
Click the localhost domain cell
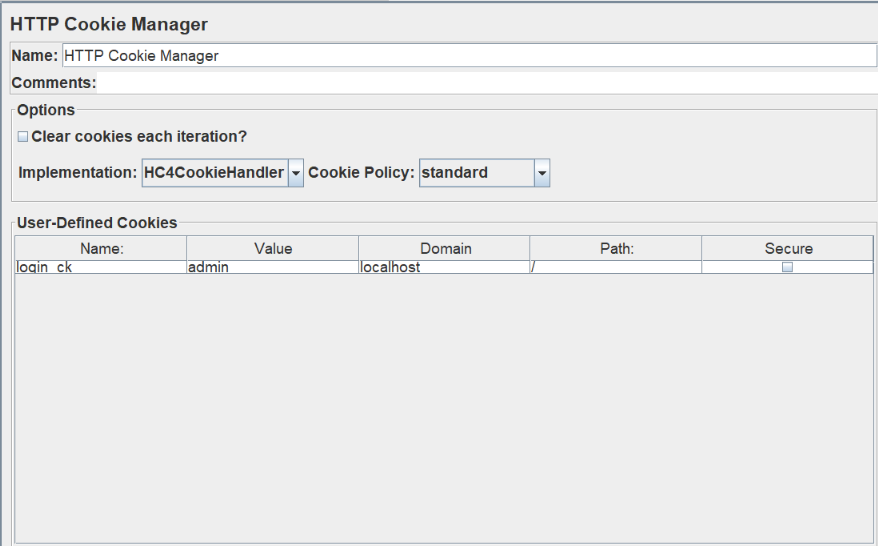click(444, 268)
